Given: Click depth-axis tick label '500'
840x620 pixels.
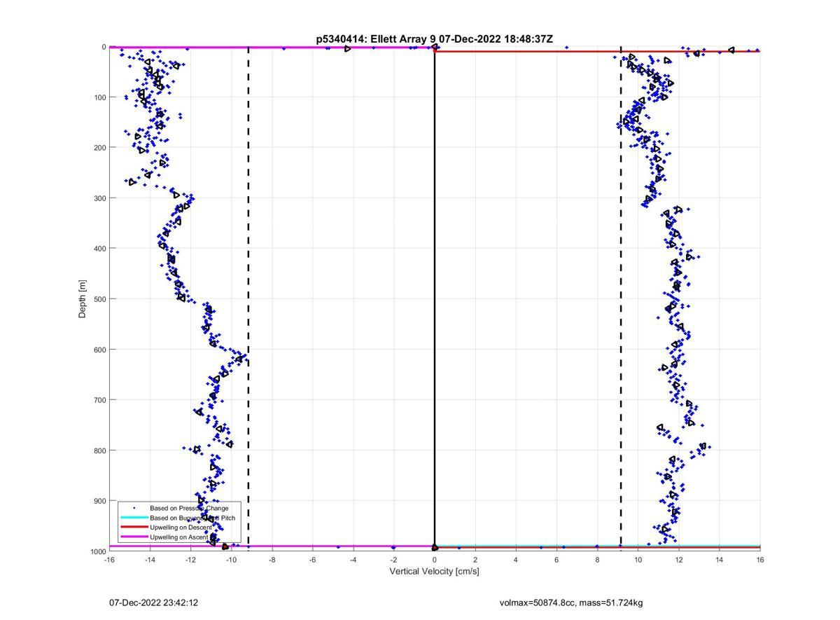Looking at the screenshot, I should (x=99, y=299).
